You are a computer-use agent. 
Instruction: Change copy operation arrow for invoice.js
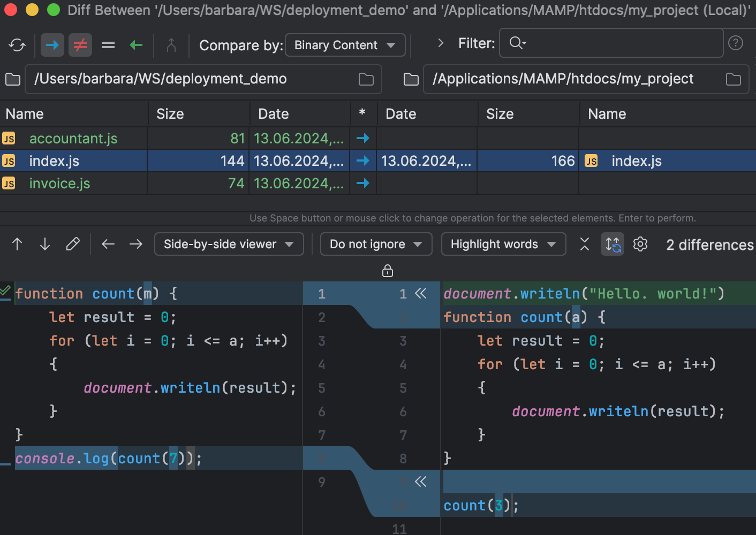[363, 184]
